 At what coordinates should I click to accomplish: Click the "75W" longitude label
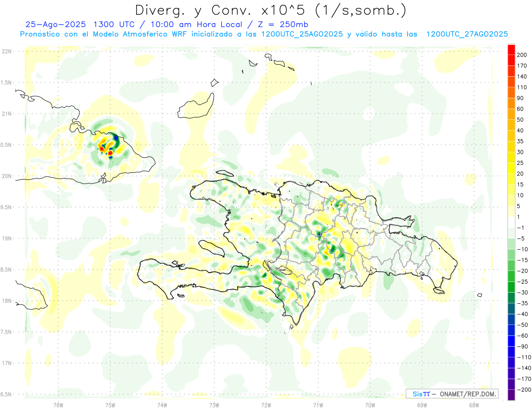pos(110,405)
